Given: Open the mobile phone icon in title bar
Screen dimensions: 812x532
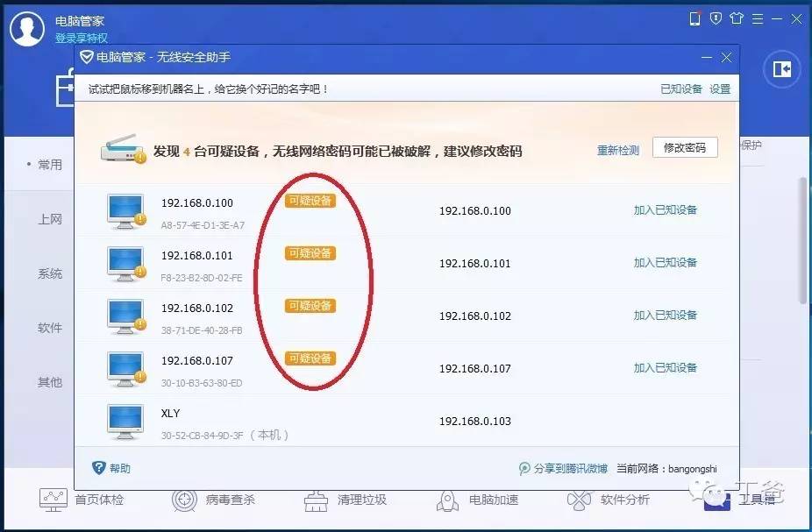Looking at the screenshot, I should point(695,18).
